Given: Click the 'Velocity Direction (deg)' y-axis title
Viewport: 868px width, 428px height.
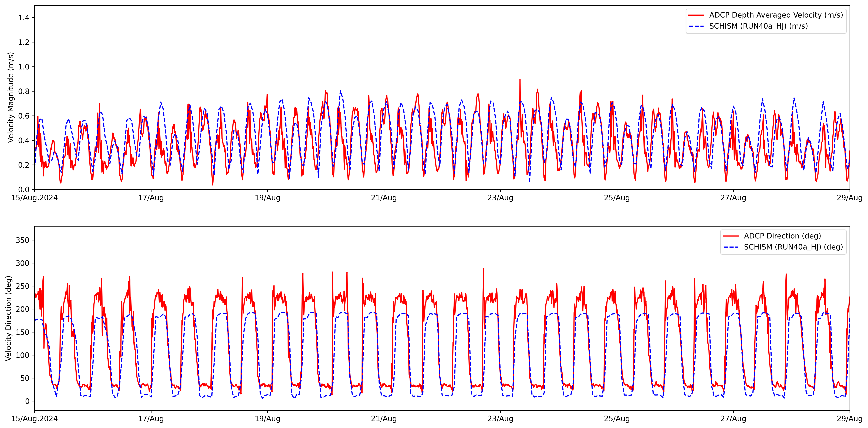Looking at the screenshot, I should (9, 318).
